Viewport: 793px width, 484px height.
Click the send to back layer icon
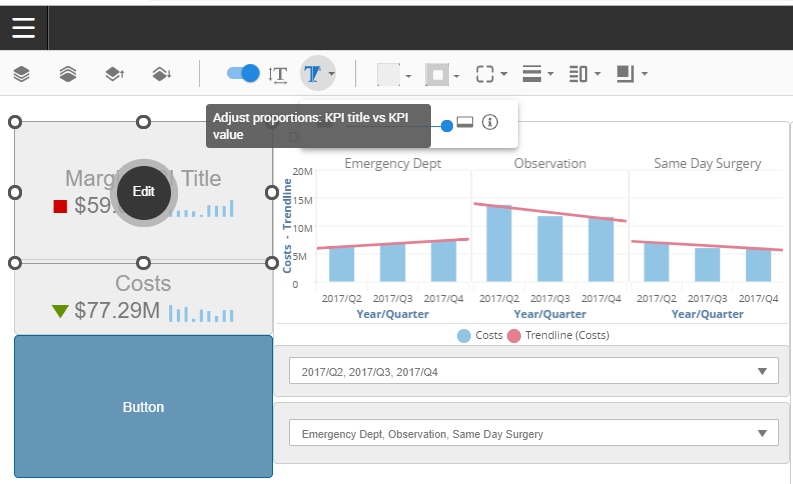[x=68, y=74]
